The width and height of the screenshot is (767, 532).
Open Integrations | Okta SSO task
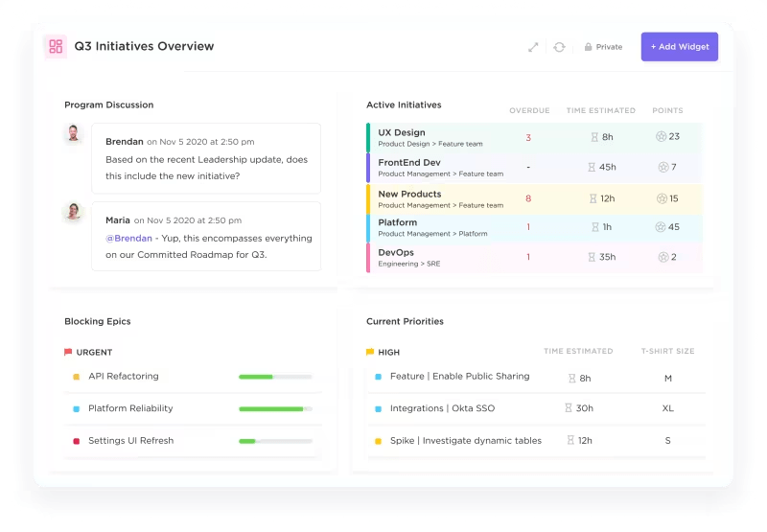(442, 408)
